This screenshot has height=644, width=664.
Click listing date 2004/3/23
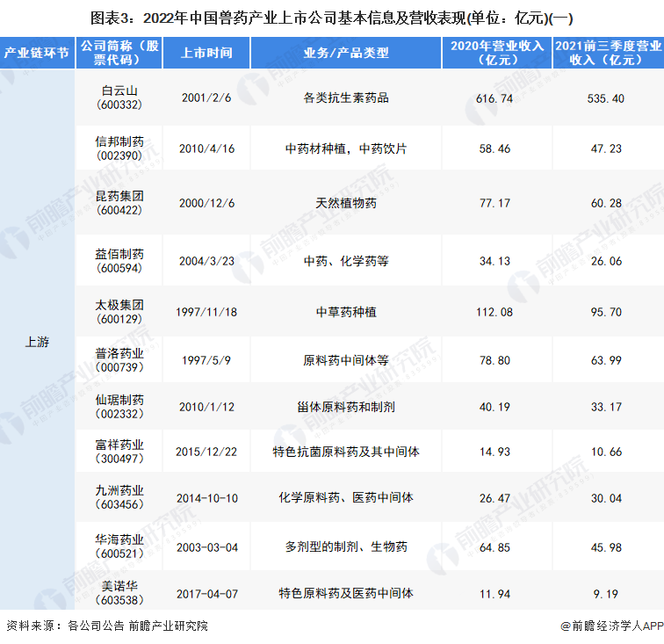click(x=206, y=261)
